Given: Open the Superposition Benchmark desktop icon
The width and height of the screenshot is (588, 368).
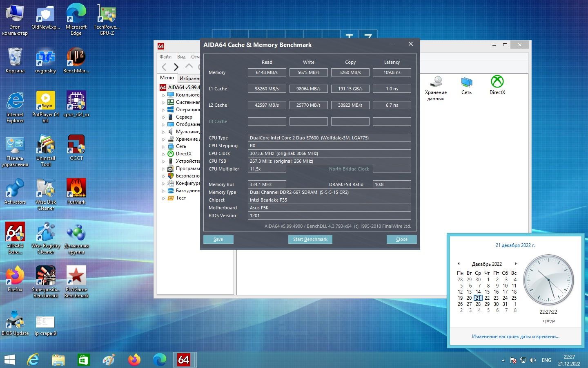Looking at the screenshot, I should 46,282.
